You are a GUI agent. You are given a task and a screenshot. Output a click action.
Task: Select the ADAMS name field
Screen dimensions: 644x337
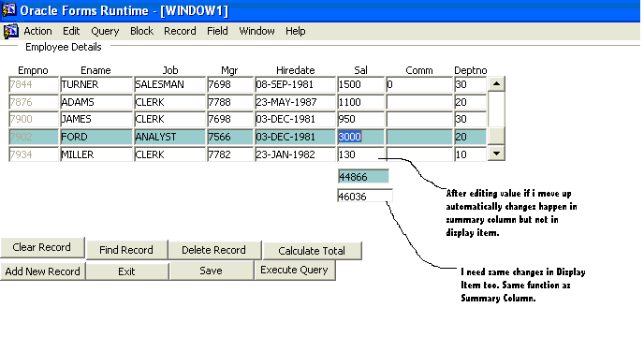(x=96, y=102)
